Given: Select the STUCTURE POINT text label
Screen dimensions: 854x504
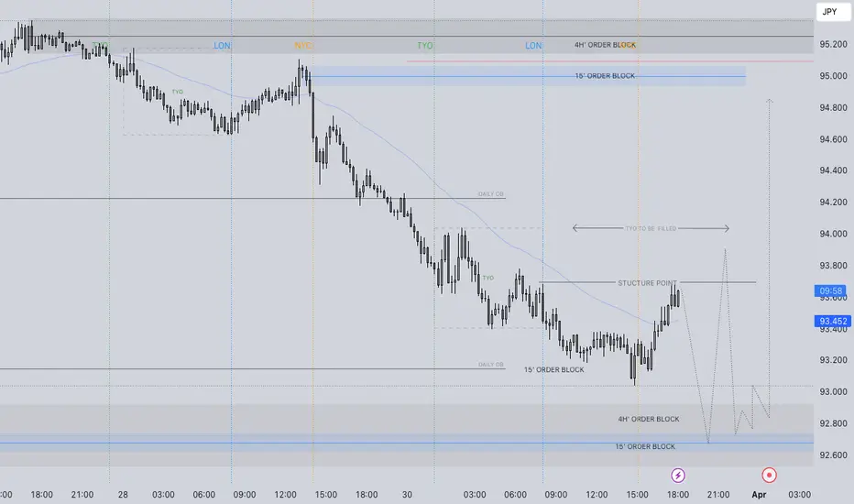Looking at the screenshot, I should tap(647, 283).
